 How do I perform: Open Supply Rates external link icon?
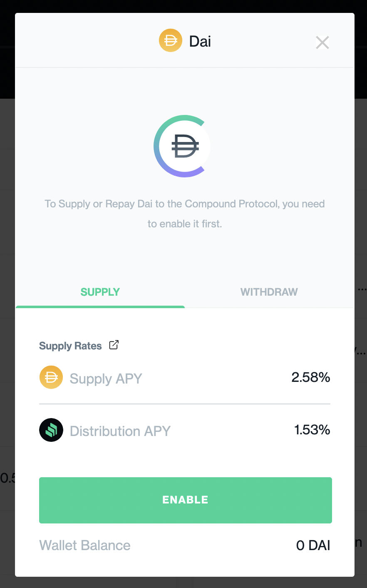[x=114, y=345]
